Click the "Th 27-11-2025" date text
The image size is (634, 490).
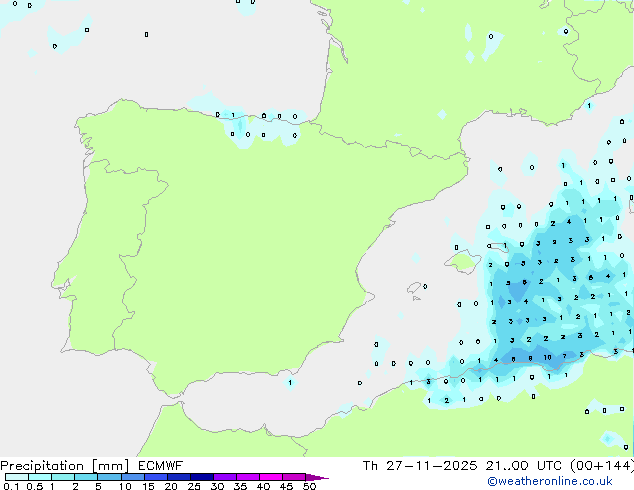[x=420, y=466]
